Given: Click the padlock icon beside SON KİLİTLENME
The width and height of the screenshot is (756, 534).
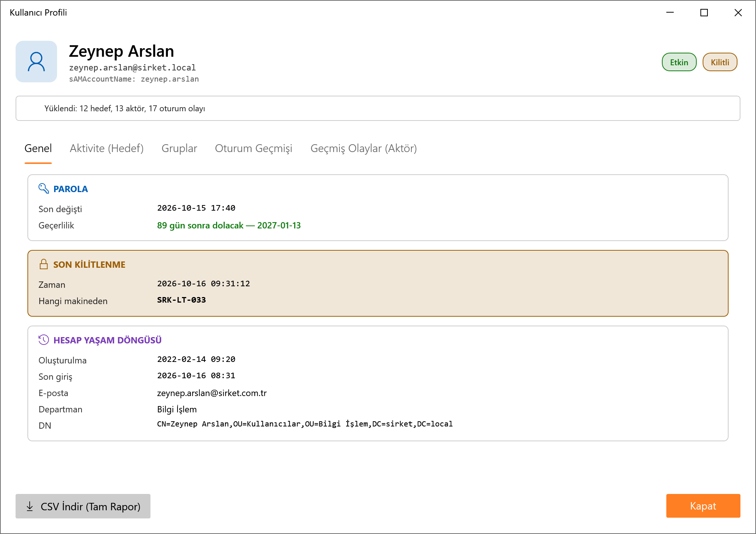Looking at the screenshot, I should (44, 264).
